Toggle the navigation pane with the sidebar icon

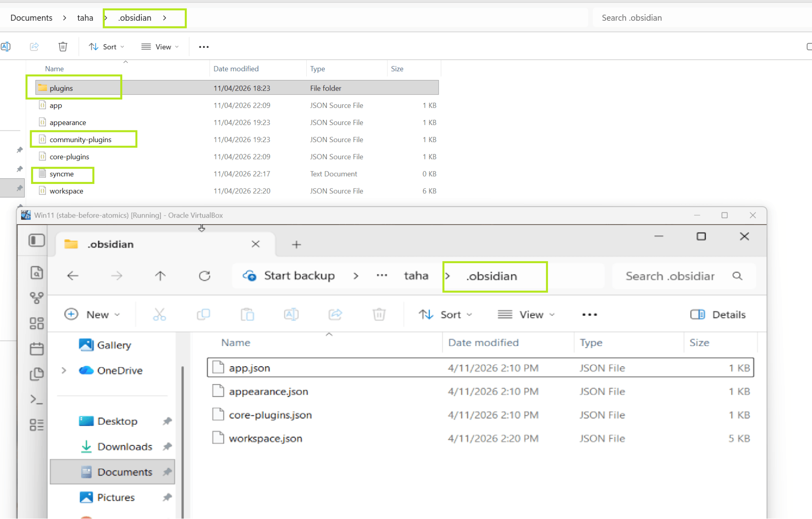pos(37,240)
